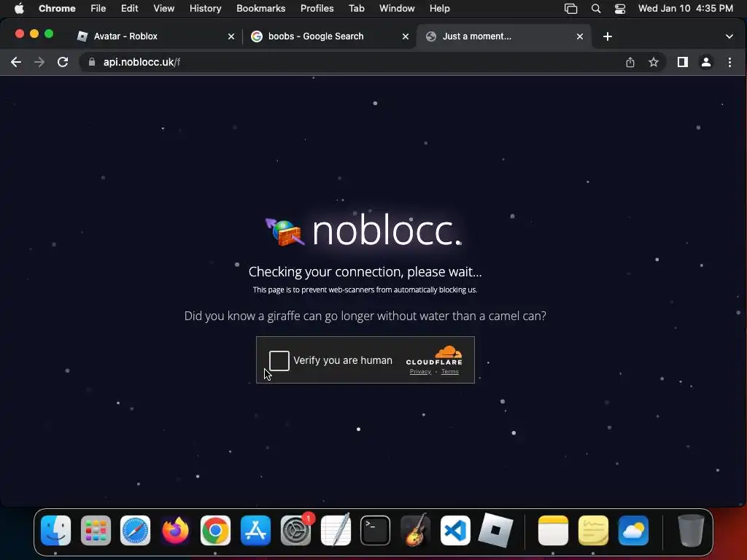This screenshot has width=747, height=560.
Task: Go back to the previous page
Action: click(16, 63)
